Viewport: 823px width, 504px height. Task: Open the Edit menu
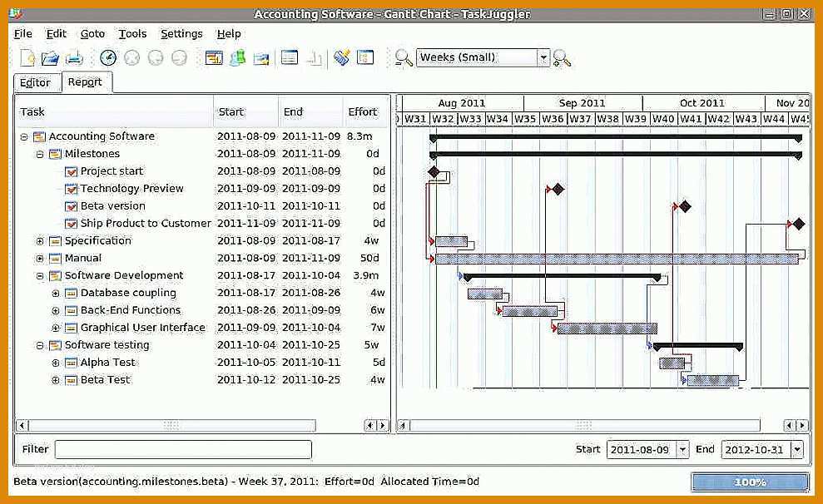point(56,33)
